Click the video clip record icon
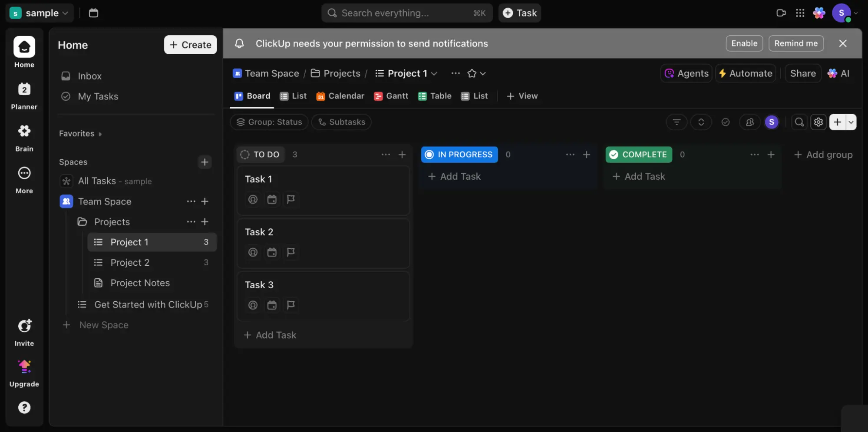The height and width of the screenshot is (432, 868). point(781,13)
